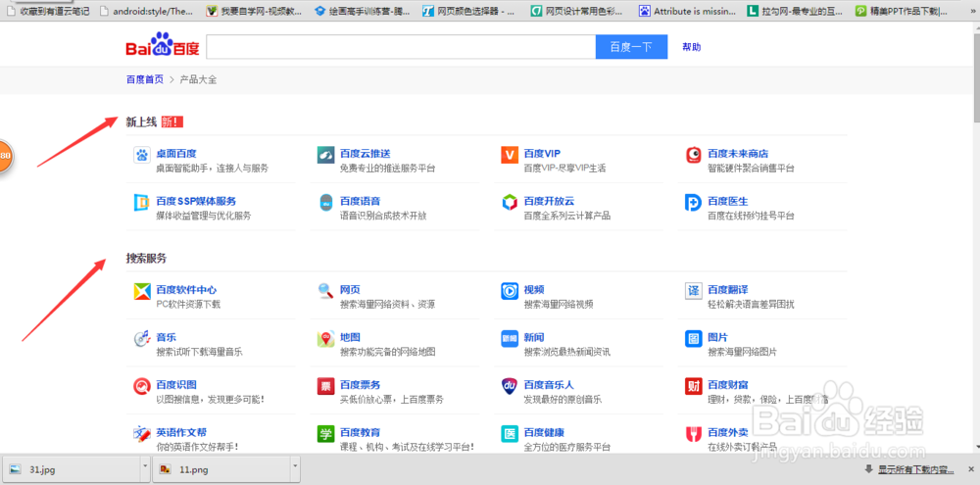Open the 我要自学网 bookmark
The height and width of the screenshot is (485, 980).
tap(256, 11)
